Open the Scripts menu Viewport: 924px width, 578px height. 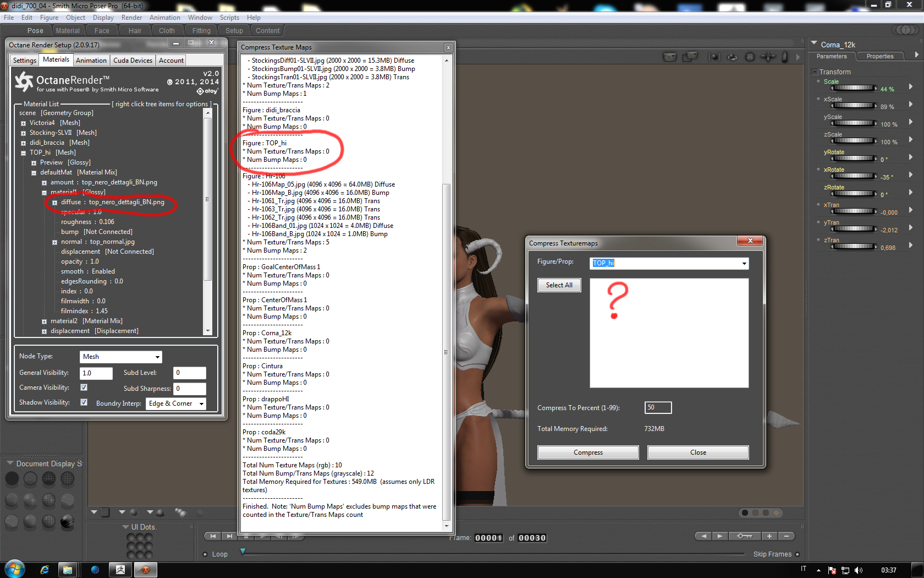229,18
